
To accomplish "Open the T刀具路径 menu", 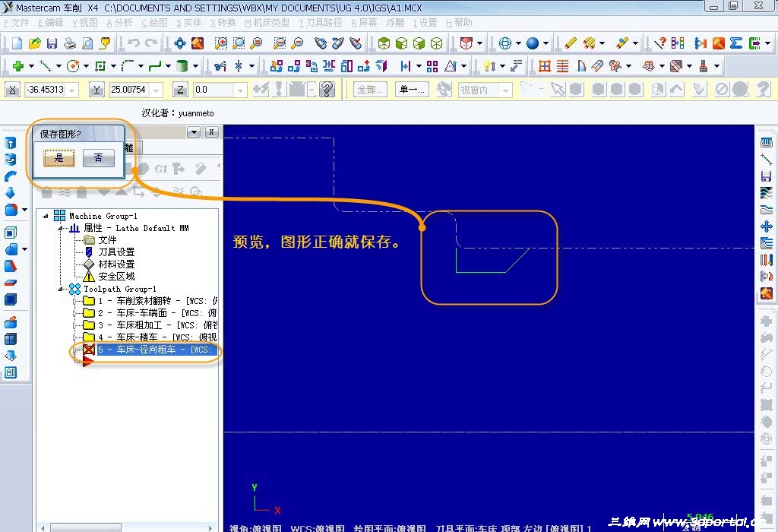I will [x=321, y=23].
